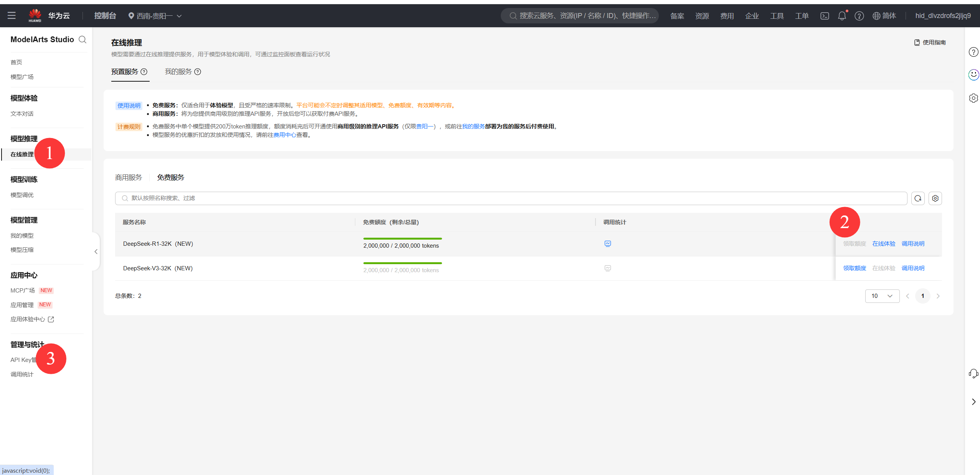Open the notification bell icon
980x475 pixels.
(841, 16)
